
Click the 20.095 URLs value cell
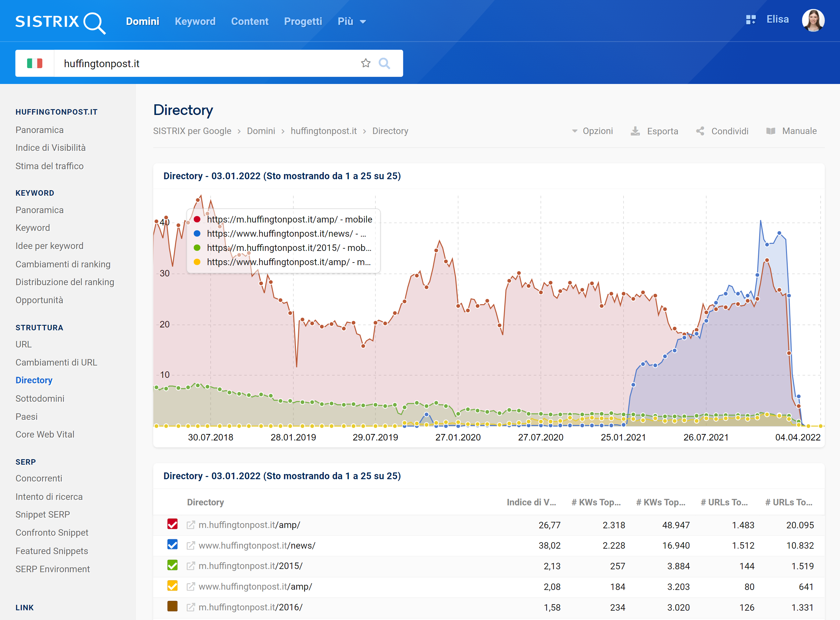click(x=800, y=525)
